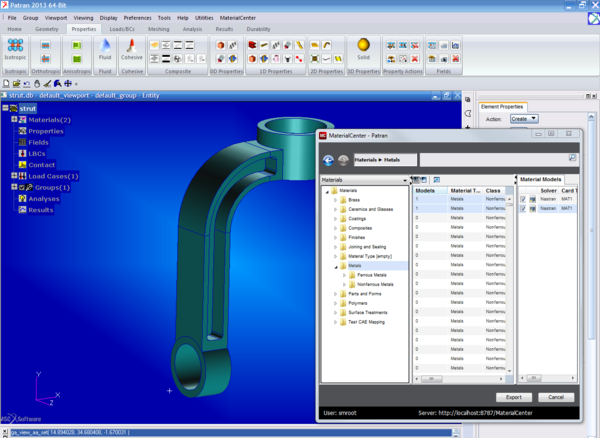
Task: Expand the Load Cases(1) tree node
Action: click(14, 176)
